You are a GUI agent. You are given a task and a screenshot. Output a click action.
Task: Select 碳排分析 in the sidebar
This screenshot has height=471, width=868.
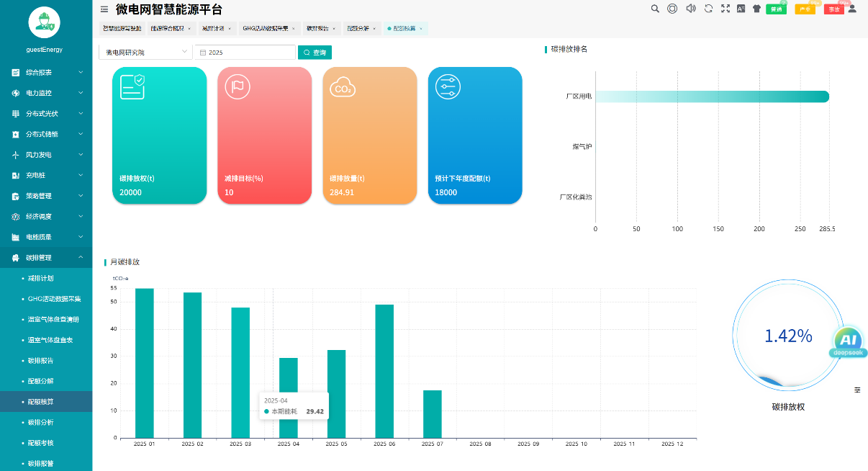40,422
